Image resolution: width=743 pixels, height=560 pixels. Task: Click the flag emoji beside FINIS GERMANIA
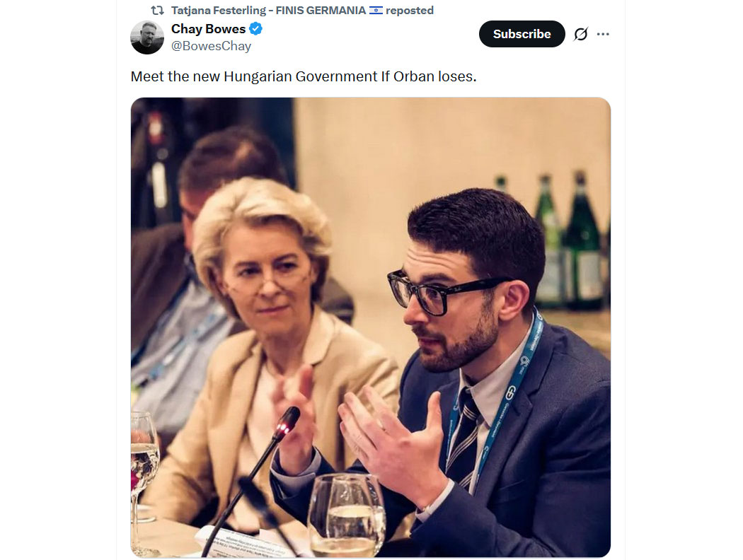click(376, 11)
